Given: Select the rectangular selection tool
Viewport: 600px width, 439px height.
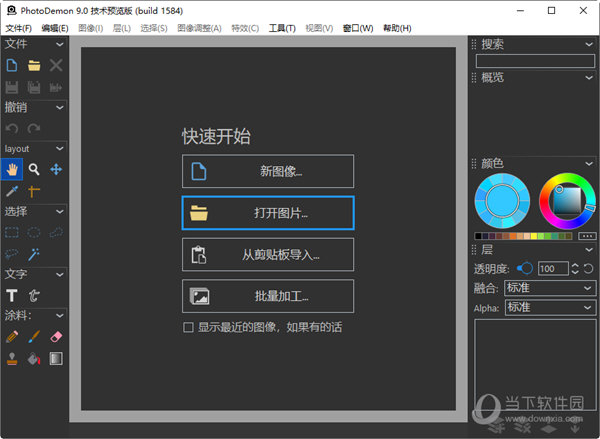Looking at the screenshot, I should click(12, 232).
